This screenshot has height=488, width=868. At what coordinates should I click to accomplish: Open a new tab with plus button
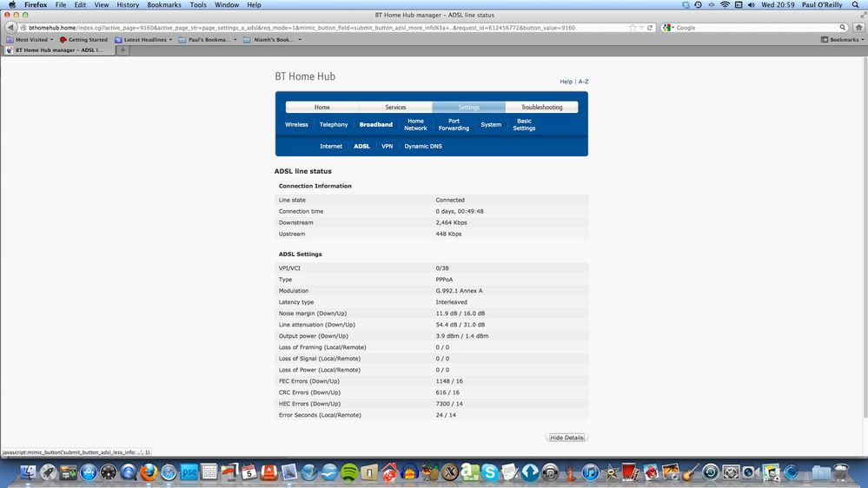click(123, 49)
